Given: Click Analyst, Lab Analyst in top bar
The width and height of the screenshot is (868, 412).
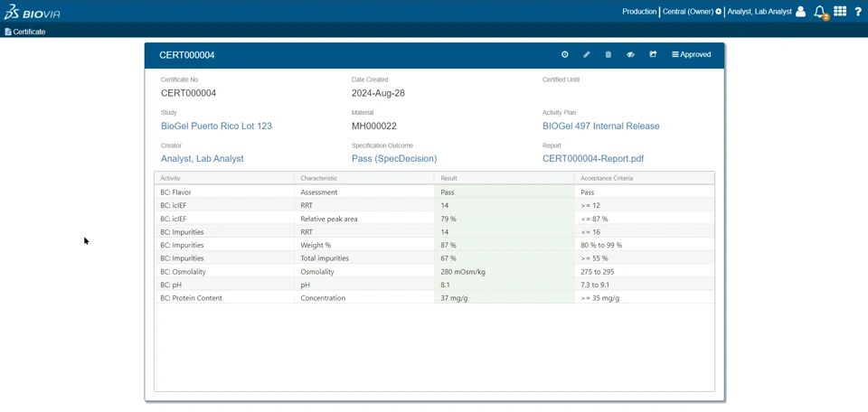Looking at the screenshot, I should [759, 12].
